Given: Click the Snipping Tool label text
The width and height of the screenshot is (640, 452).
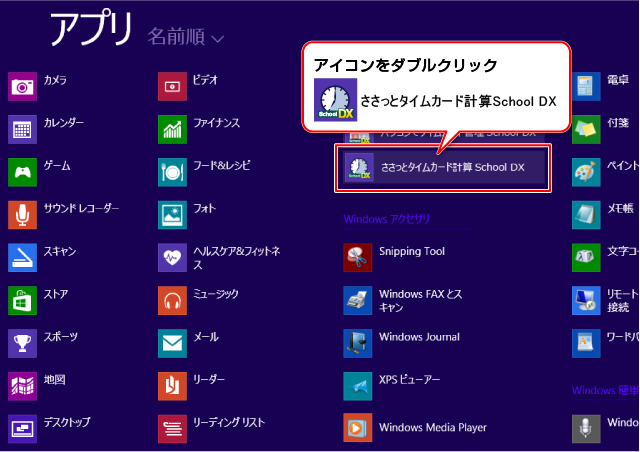Looking at the screenshot, I should (412, 251).
